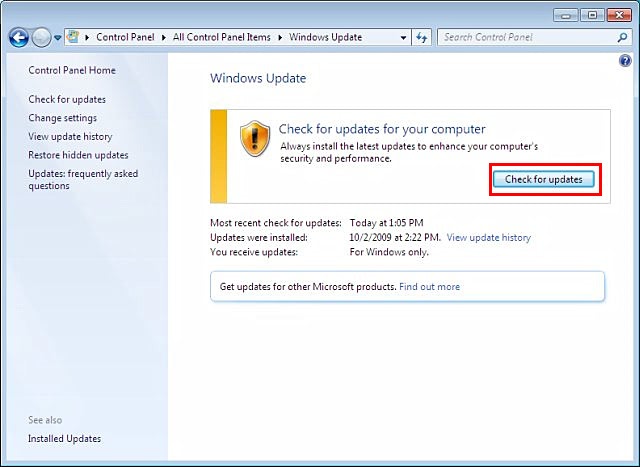Screen dimensions: 640x467
Task: Click the Check for updates button
Action: 543,179
